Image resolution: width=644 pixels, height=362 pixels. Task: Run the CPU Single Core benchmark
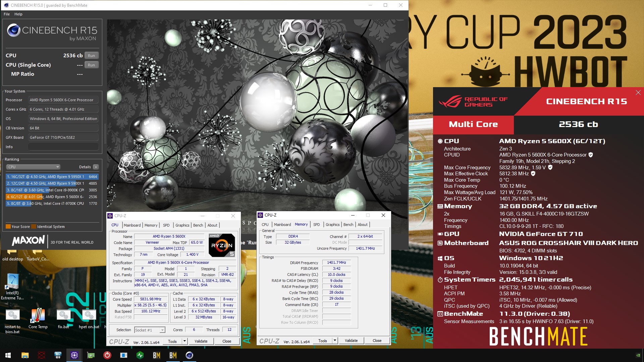tap(92, 65)
